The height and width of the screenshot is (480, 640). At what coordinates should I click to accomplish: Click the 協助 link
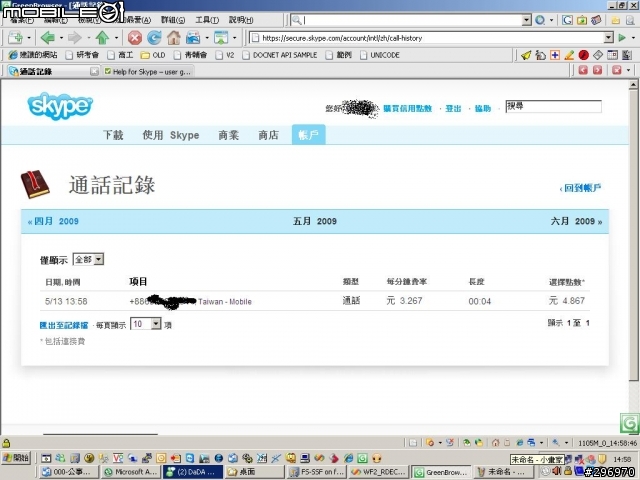(x=483, y=109)
